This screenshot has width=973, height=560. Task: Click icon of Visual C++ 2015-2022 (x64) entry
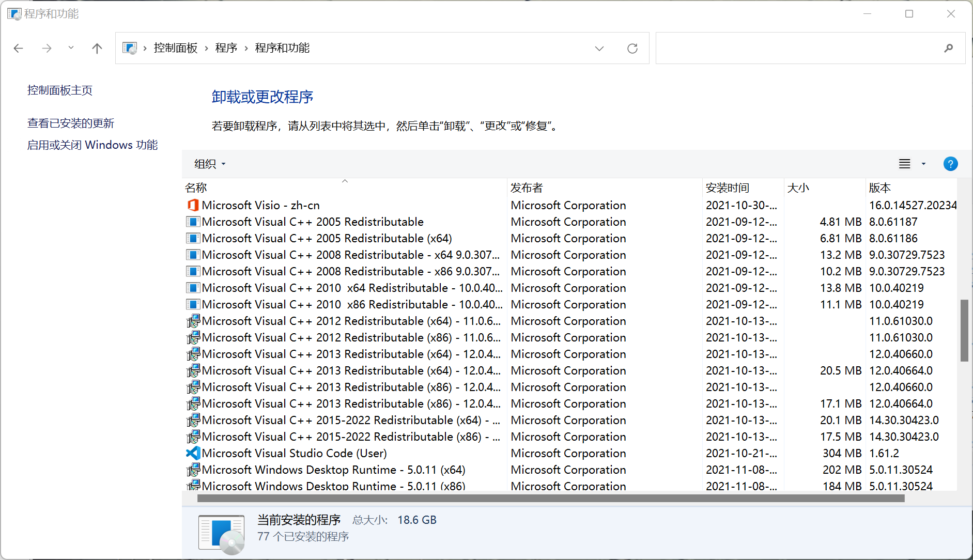(193, 420)
